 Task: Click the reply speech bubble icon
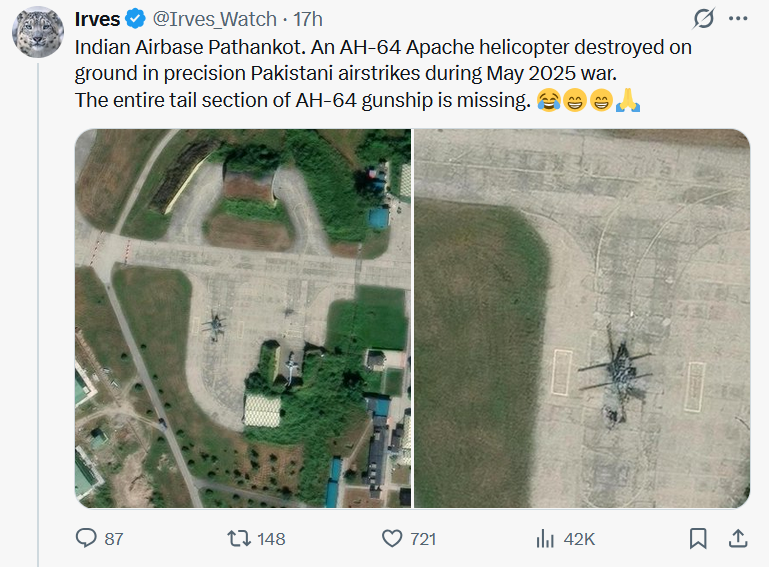pos(87,539)
